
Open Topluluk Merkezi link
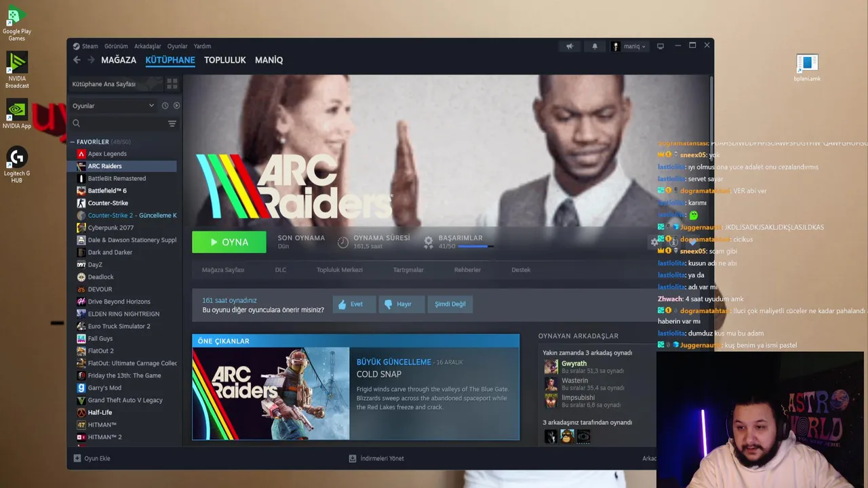340,270
